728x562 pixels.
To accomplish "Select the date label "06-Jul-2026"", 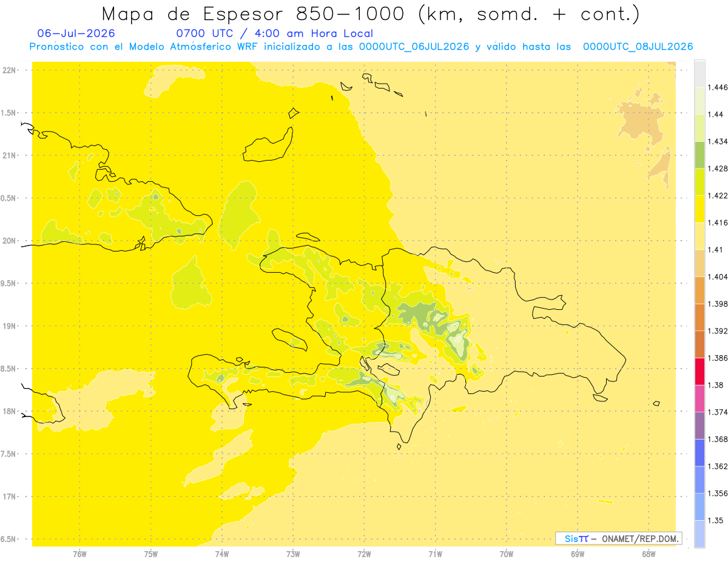I will 76,34.
